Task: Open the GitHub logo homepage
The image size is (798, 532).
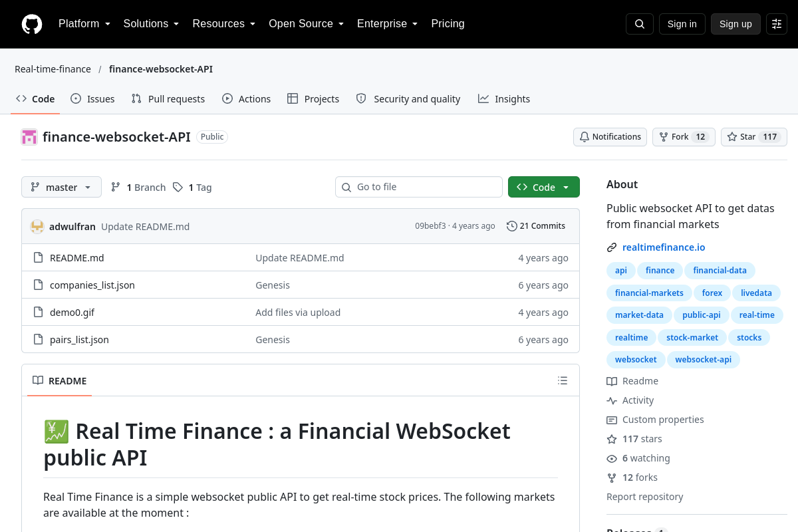Action: coord(32,24)
